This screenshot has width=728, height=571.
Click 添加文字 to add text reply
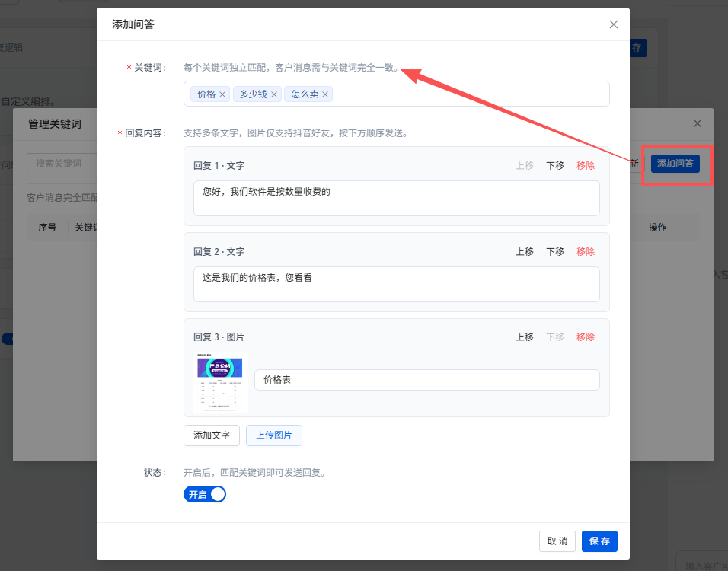pyautogui.click(x=211, y=435)
